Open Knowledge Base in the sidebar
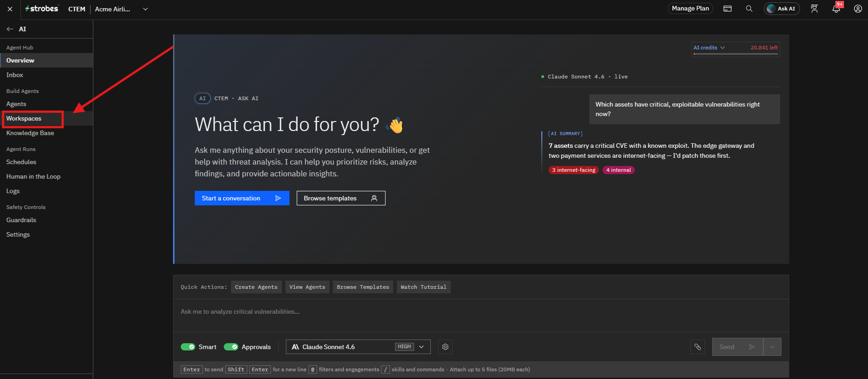Viewport: 868px width, 379px height. 47,133
